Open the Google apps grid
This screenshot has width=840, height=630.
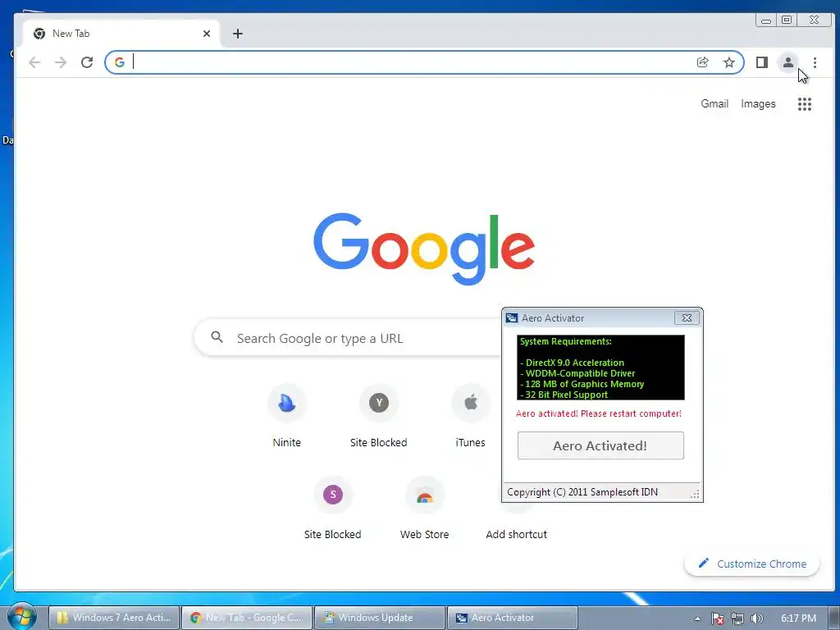(x=805, y=104)
